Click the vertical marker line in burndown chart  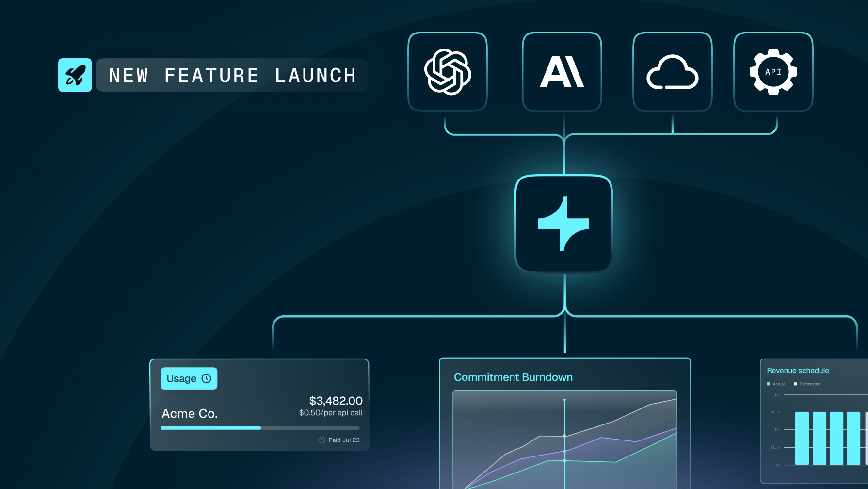[x=564, y=443]
